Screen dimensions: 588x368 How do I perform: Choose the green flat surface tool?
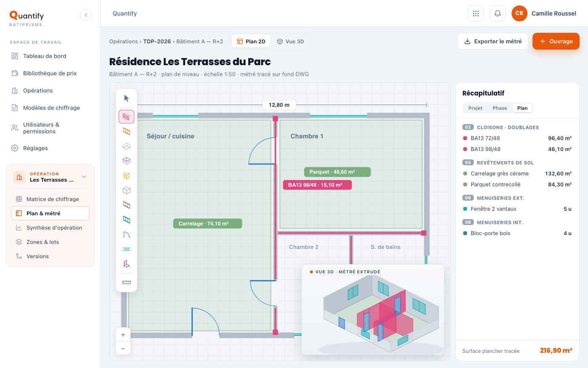[126, 146]
